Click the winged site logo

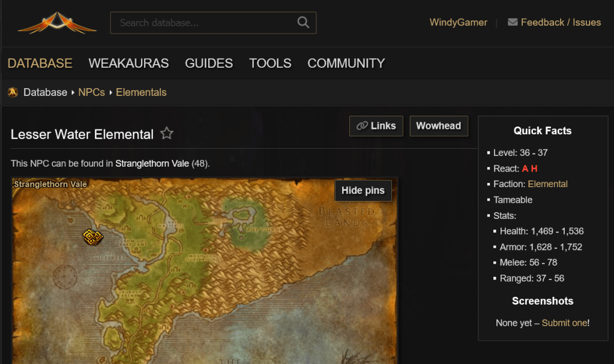click(57, 23)
